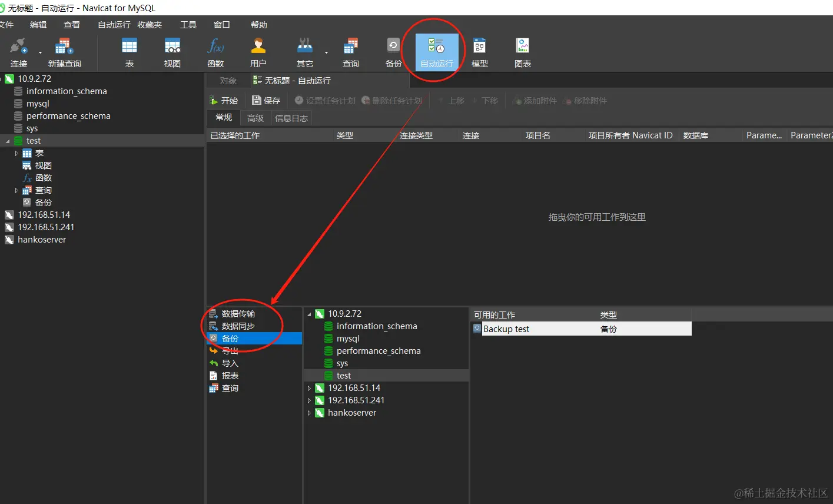Collapse the test database in sidebar
The height and width of the screenshot is (504, 833).
pos(8,141)
